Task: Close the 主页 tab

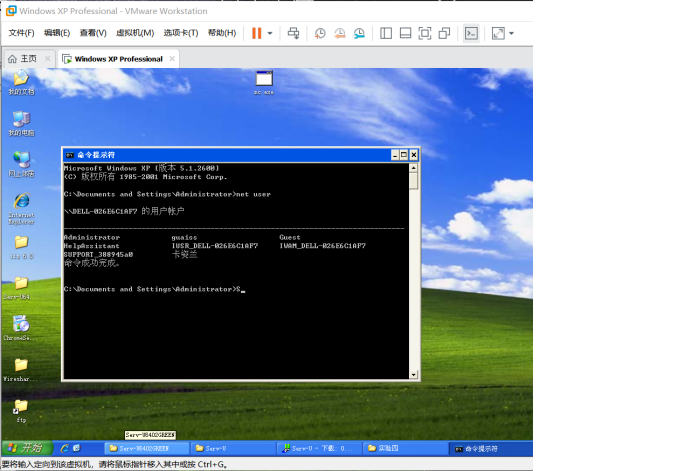Action: coord(47,58)
